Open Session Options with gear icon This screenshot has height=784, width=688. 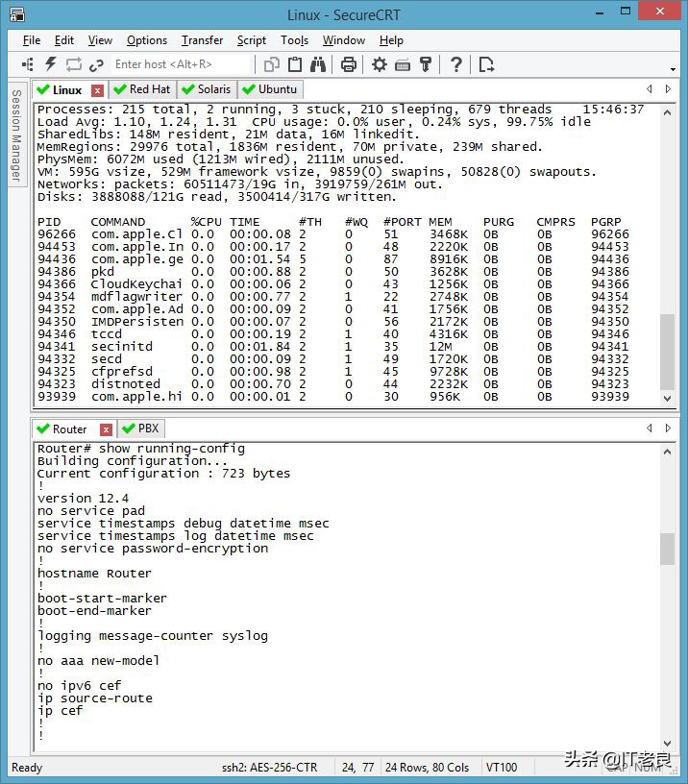[x=380, y=64]
